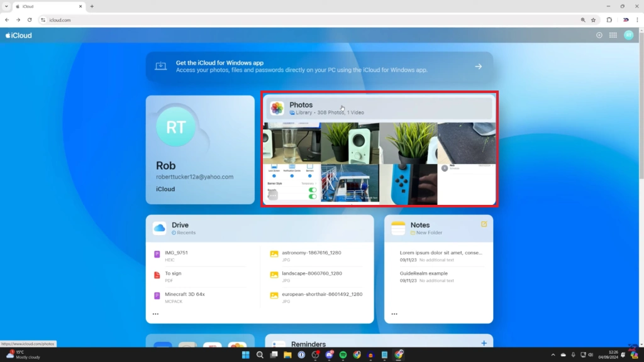Open 1Password from the taskbar
The image size is (644, 362).
coord(301,354)
